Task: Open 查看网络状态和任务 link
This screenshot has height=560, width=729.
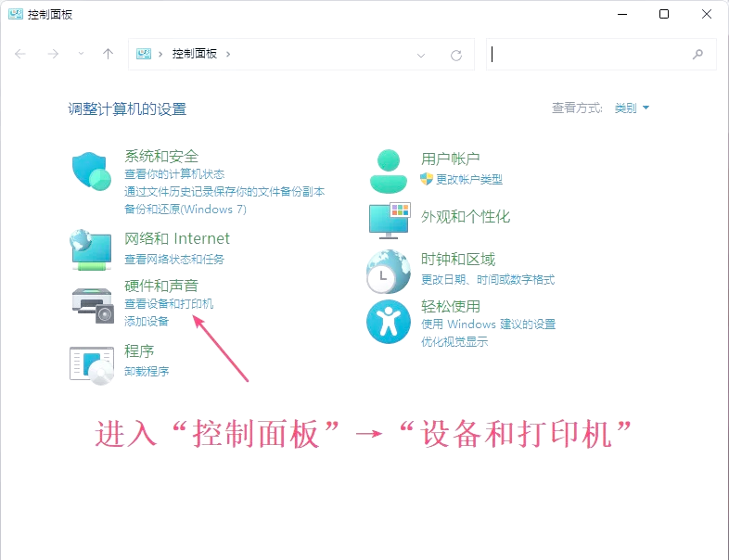Action: (173, 259)
